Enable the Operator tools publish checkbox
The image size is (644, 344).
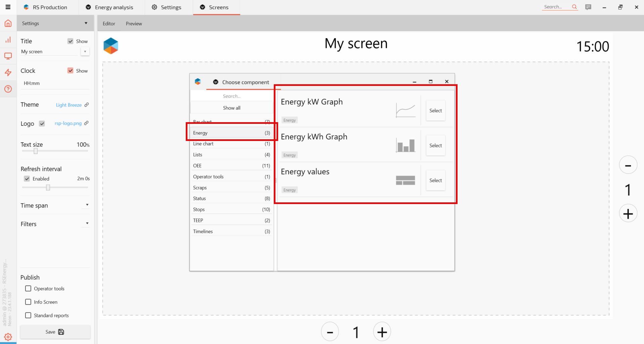pos(28,289)
